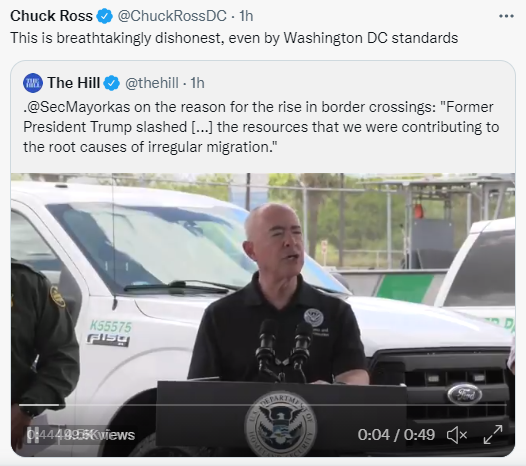The width and height of the screenshot is (526, 466).
Task: Click Chuck Ross's blue verified badge
Action: pyautogui.click(x=105, y=16)
